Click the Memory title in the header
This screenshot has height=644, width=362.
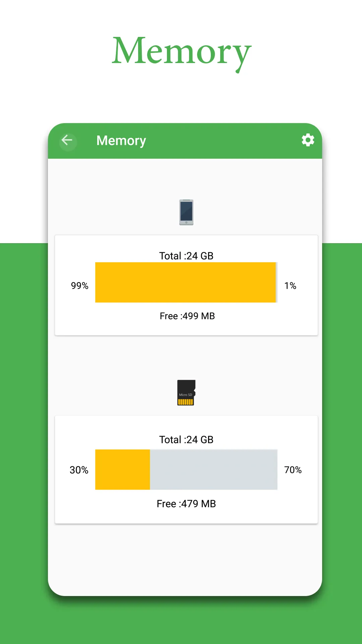(x=121, y=140)
